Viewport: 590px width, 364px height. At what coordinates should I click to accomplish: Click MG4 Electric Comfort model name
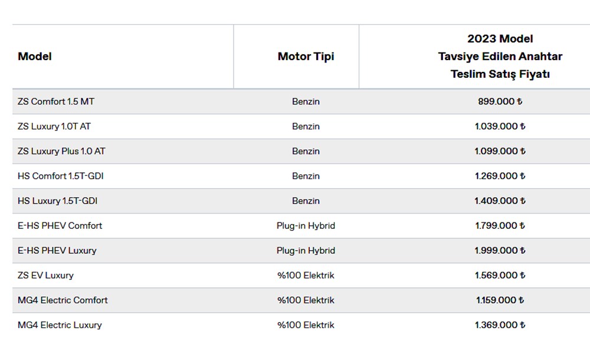pos(63,300)
